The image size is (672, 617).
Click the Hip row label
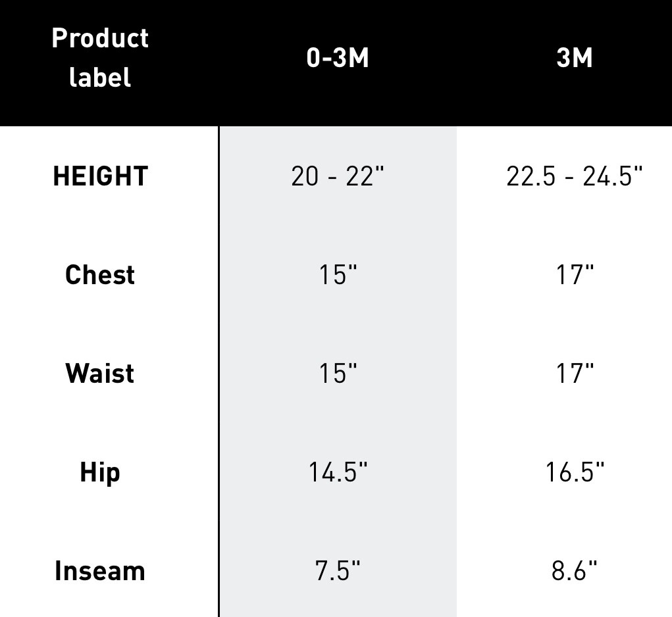tap(100, 472)
